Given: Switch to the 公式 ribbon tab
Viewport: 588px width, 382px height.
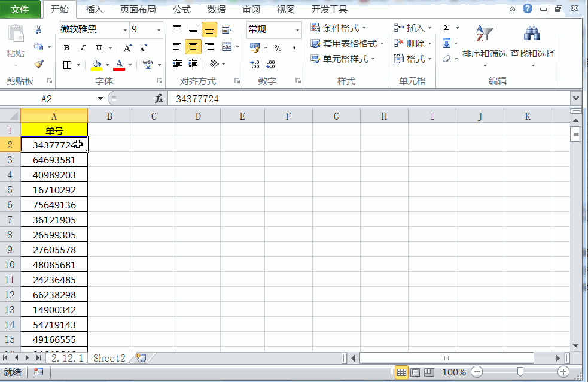Looking at the screenshot, I should 182,10.
